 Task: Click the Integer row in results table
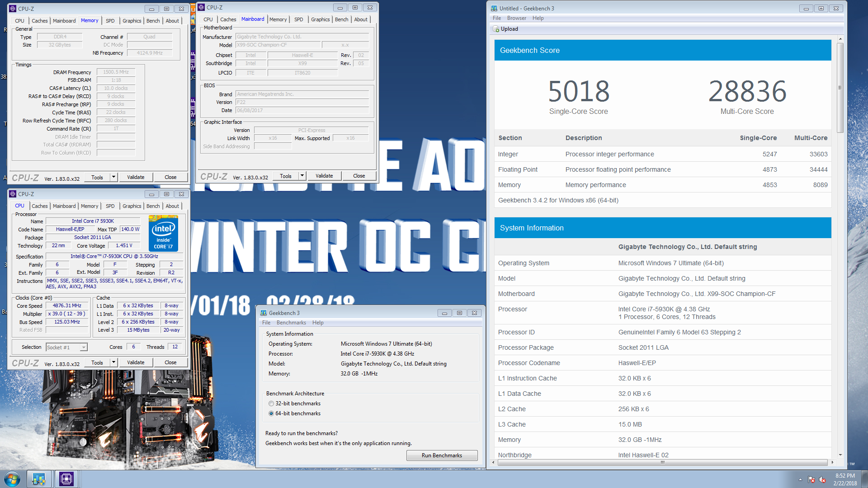(x=663, y=154)
